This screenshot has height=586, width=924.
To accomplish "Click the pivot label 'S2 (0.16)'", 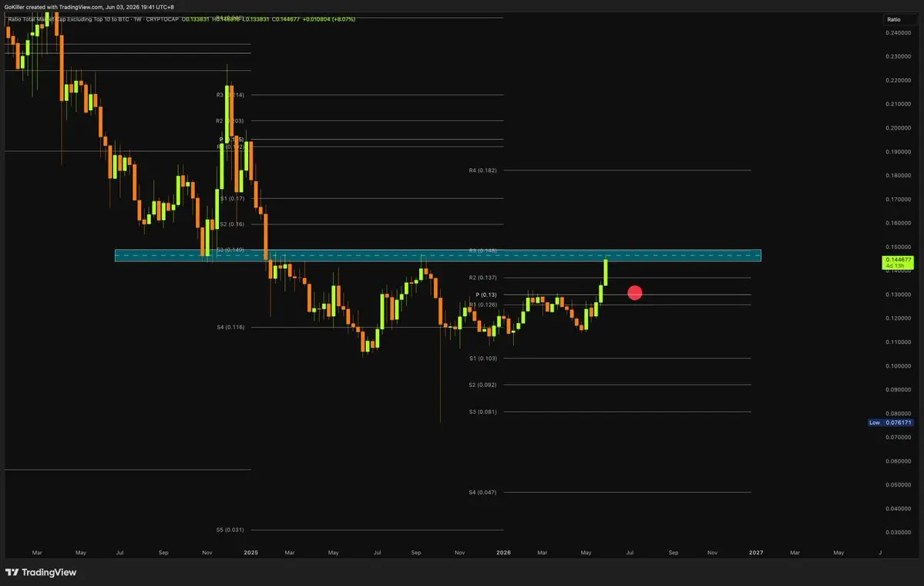I will click(x=232, y=224).
